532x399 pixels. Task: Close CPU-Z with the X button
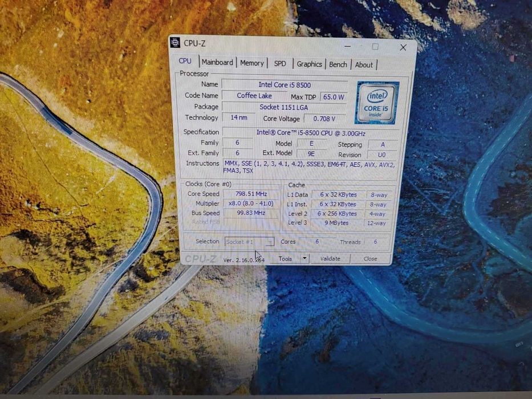pyautogui.click(x=403, y=47)
